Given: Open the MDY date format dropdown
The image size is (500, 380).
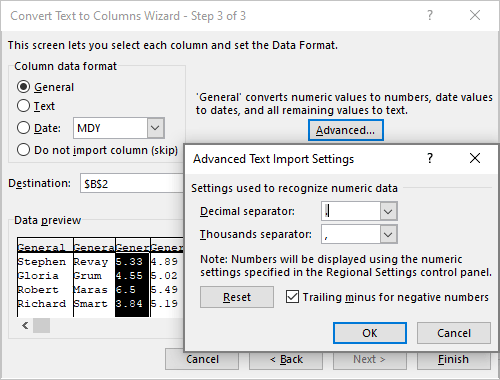Looking at the screenshot, I should (x=155, y=128).
